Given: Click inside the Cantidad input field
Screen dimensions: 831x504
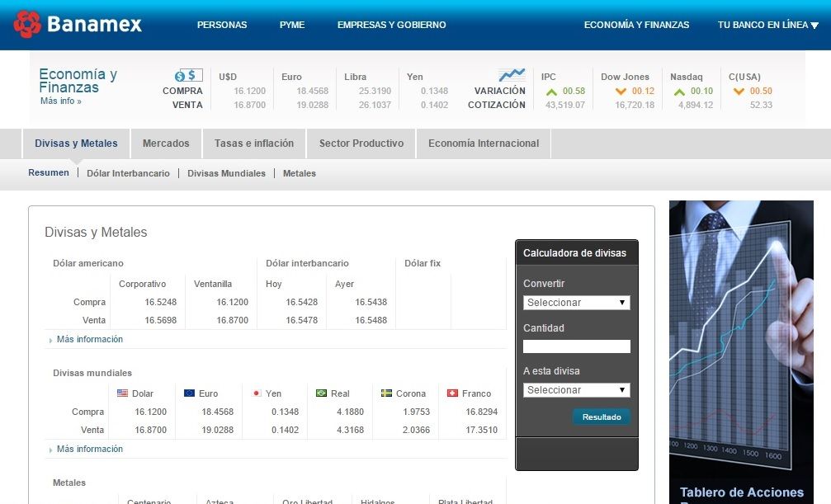Looking at the screenshot, I should (x=576, y=346).
